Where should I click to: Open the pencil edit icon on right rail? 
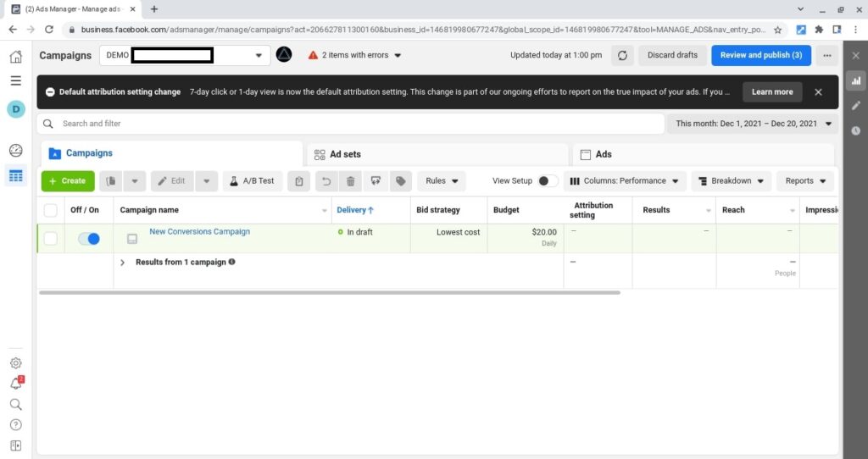[x=856, y=106]
